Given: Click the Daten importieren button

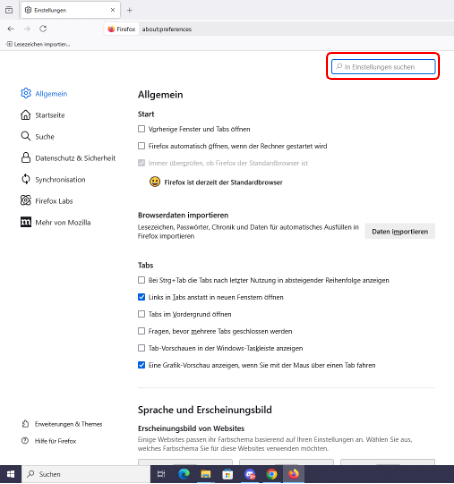Looking at the screenshot, I should tap(400, 231).
